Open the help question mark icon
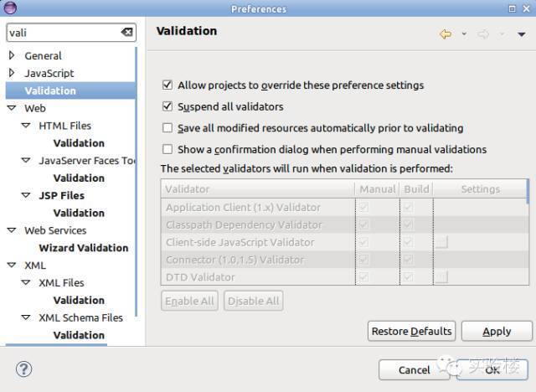Screen dimensions: 536x392 click(x=24, y=369)
